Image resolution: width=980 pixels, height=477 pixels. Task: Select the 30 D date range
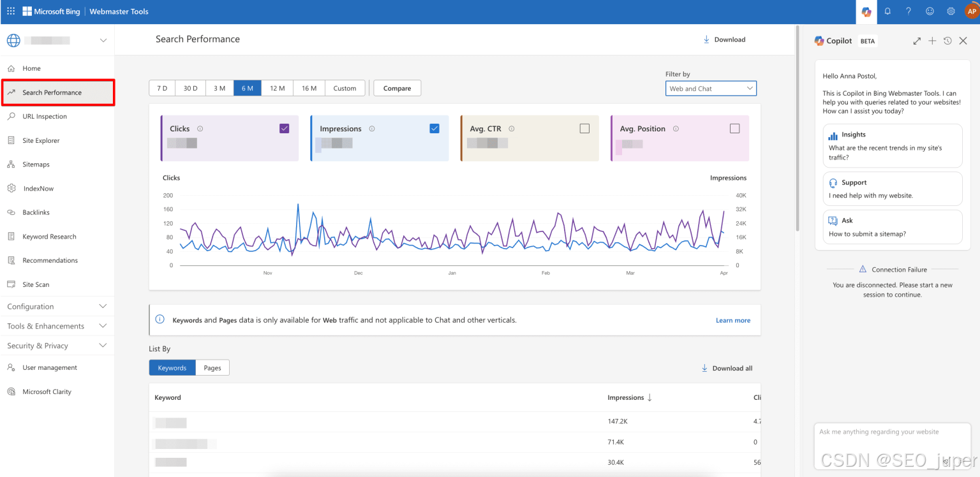click(191, 88)
